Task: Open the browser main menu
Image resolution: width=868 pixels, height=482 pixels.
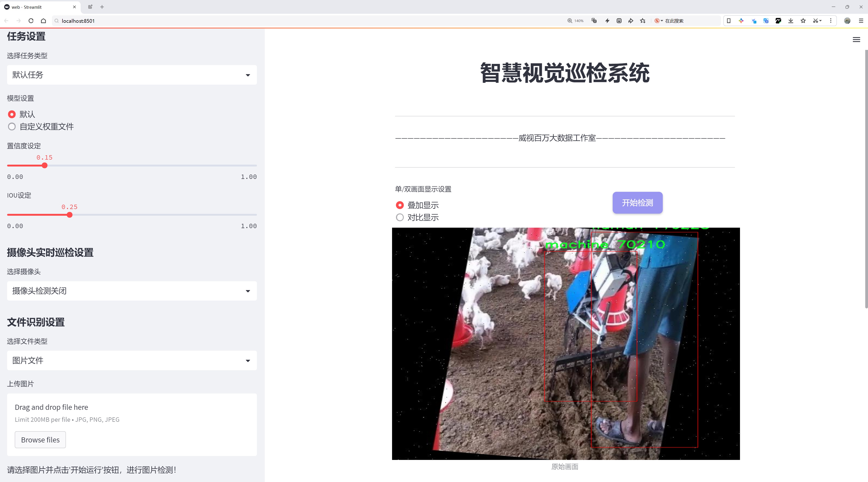Action: (861, 20)
